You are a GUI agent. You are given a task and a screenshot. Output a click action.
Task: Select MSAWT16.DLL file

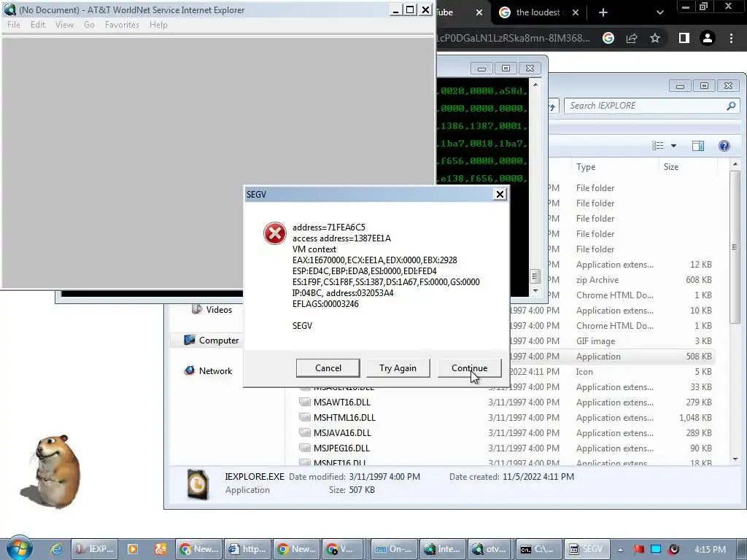coord(341,402)
